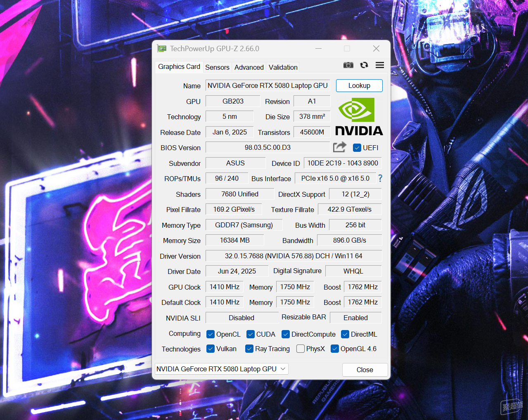This screenshot has width=528, height=420.
Task: Click the PCIe x16 5.0 bus interface value
Action: (335, 178)
